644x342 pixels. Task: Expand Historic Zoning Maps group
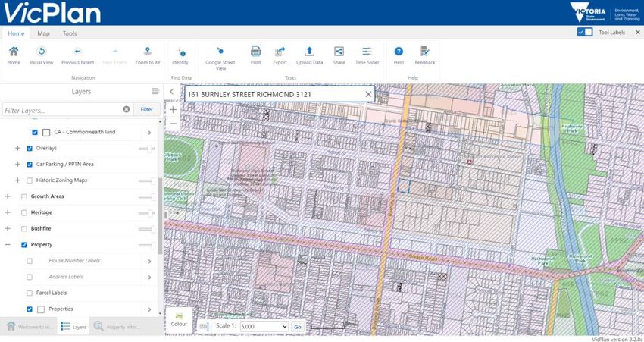click(x=17, y=180)
